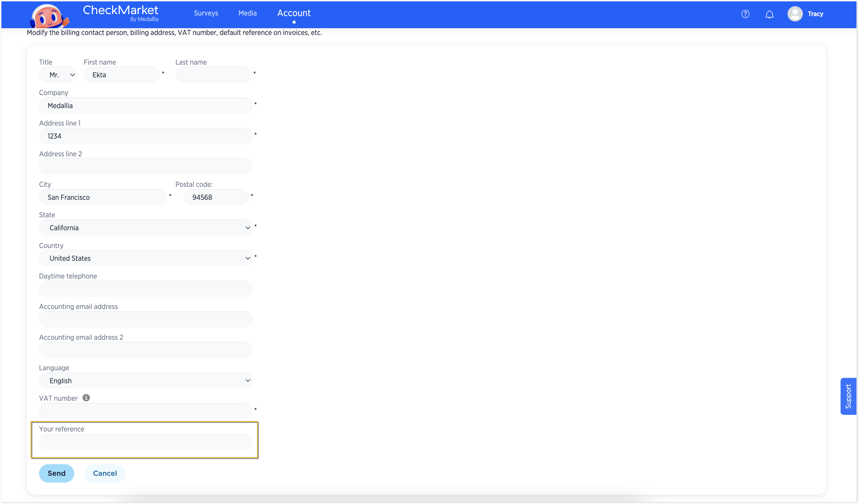Click the Daytime telephone field

145,289
